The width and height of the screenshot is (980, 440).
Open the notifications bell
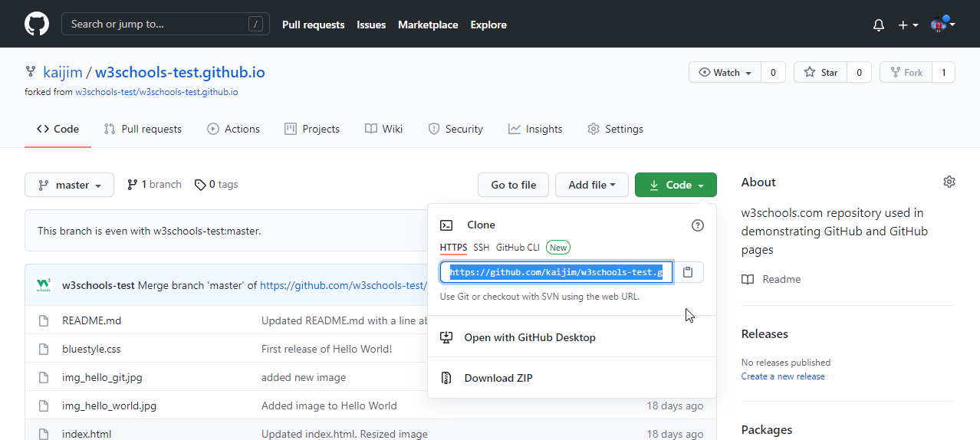point(879,25)
